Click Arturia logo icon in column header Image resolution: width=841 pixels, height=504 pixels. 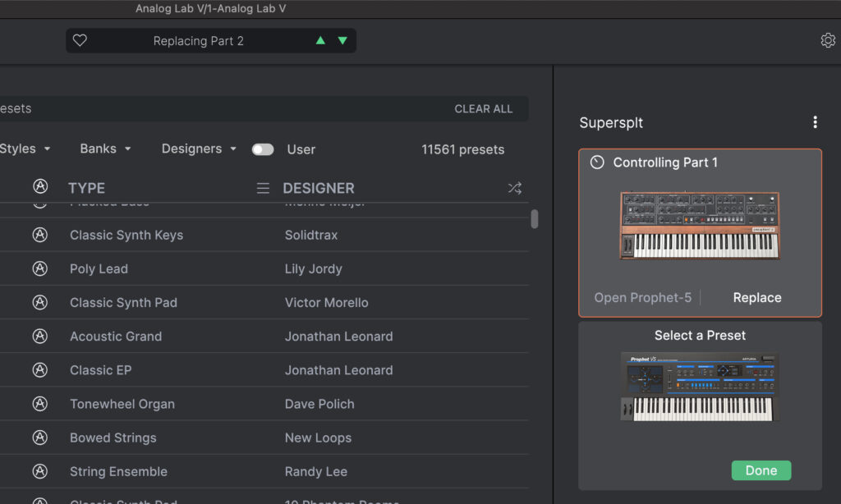[40, 186]
